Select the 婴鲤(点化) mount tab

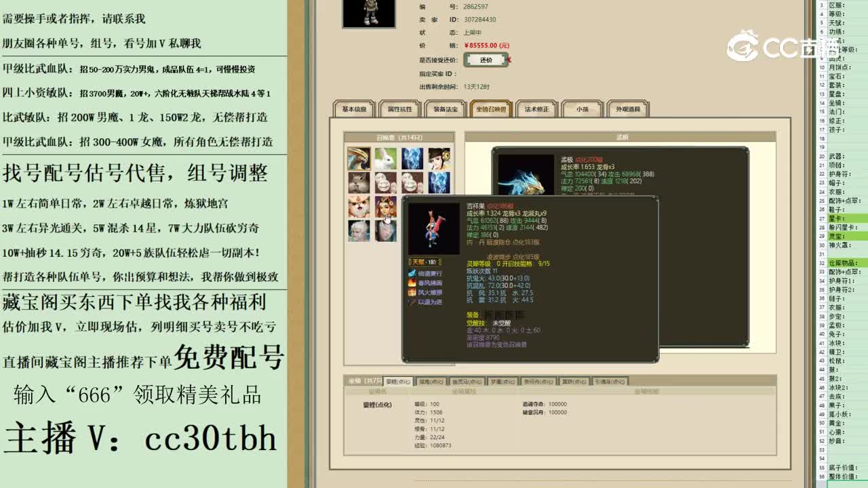coord(398,382)
